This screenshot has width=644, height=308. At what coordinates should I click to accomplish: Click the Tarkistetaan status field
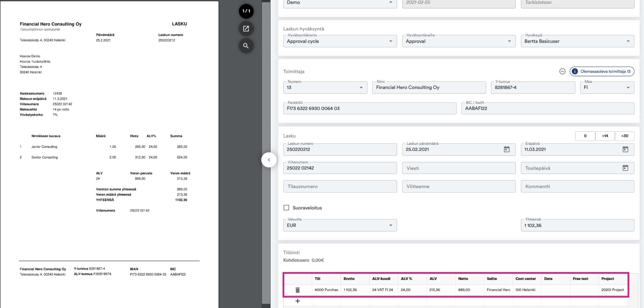point(577,3)
